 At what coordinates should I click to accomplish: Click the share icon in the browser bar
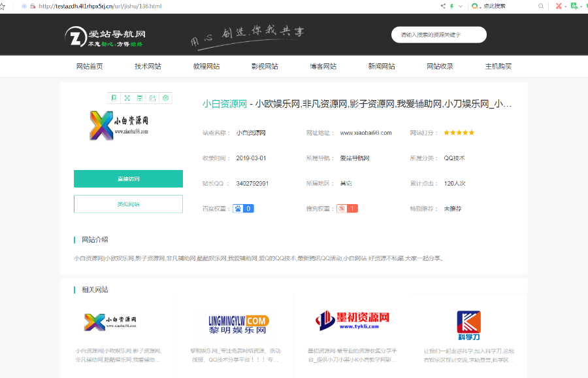pos(443,6)
